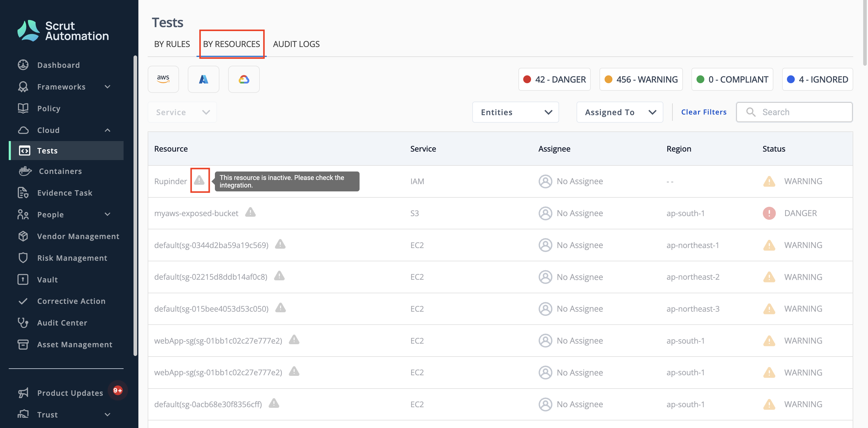Open the Entities dropdown
The width and height of the screenshot is (868, 428).
(x=516, y=112)
